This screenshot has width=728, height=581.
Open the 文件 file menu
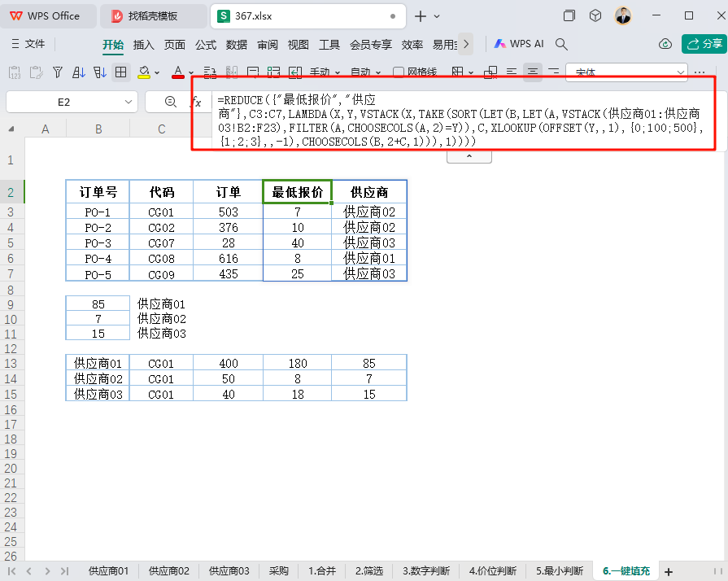[28, 44]
